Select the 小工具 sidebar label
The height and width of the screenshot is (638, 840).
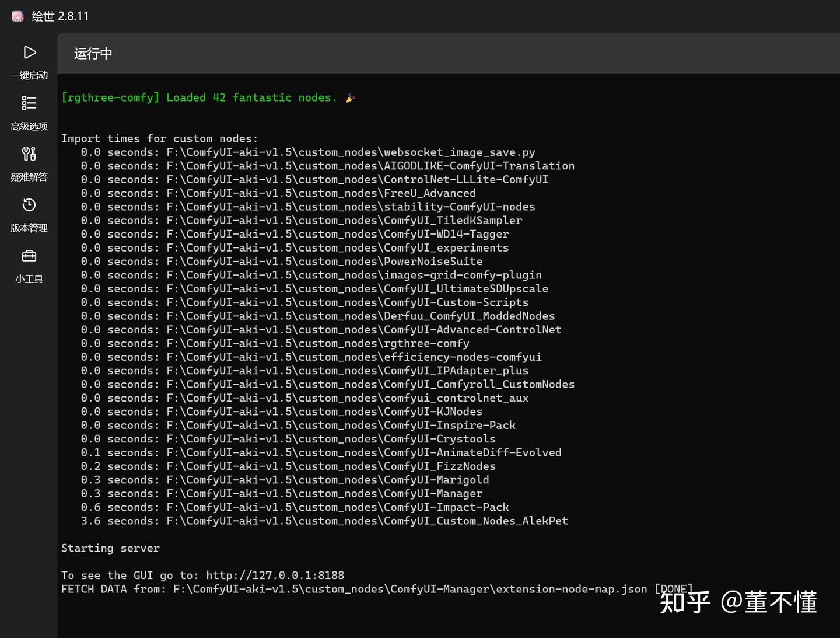click(29, 278)
